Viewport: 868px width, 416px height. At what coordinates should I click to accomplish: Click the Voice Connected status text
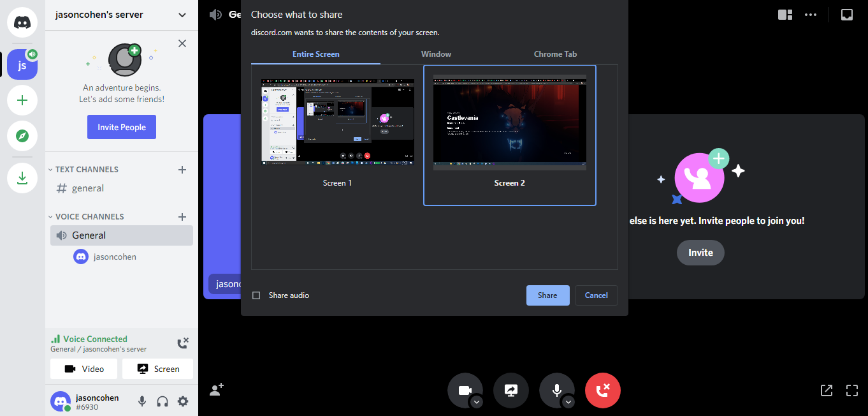(95, 339)
